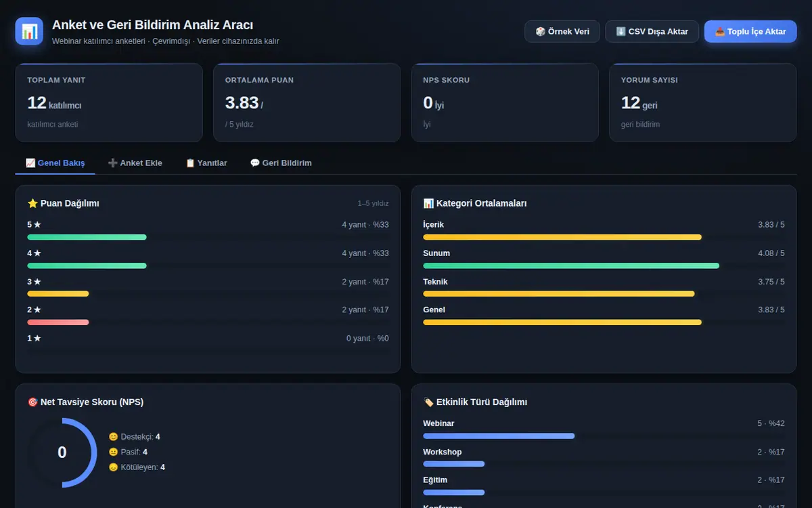Click the star icon beside Puan Dağılımı
Image resolution: width=812 pixels, height=508 pixels.
click(32, 203)
